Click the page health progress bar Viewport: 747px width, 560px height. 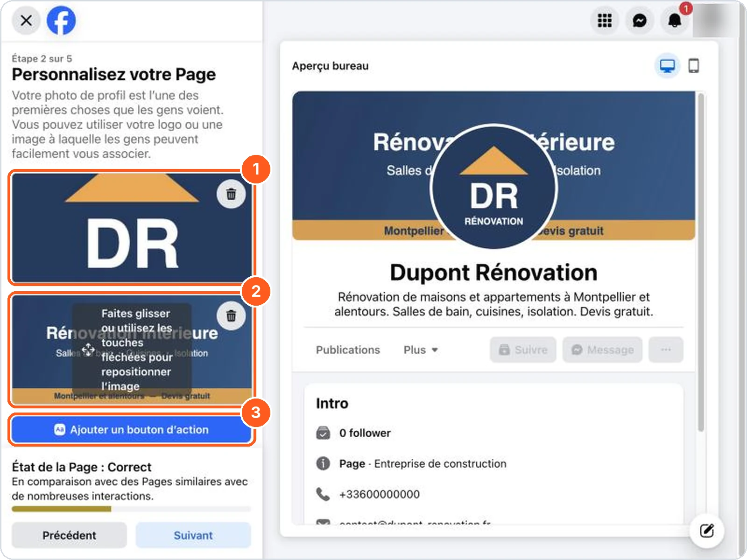(x=131, y=509)
